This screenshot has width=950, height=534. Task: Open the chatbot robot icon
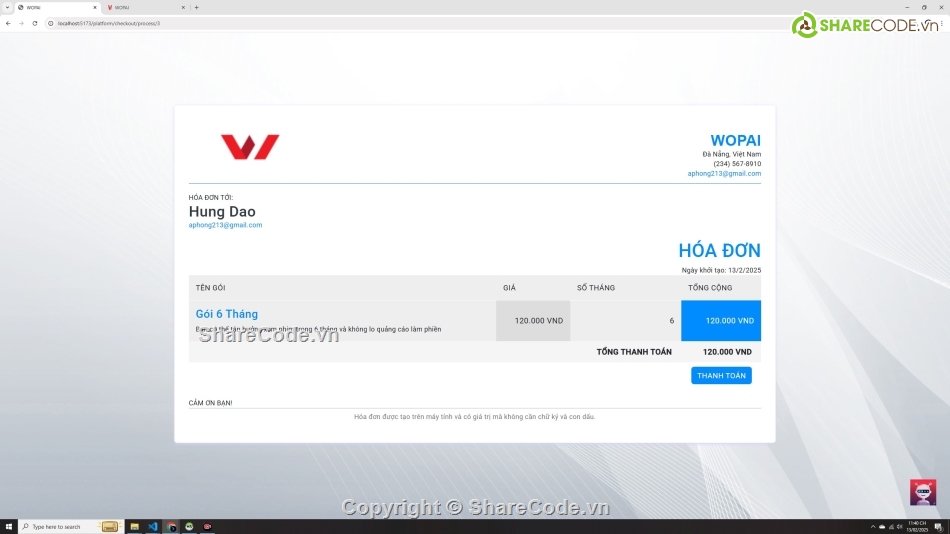coord(923,492)
